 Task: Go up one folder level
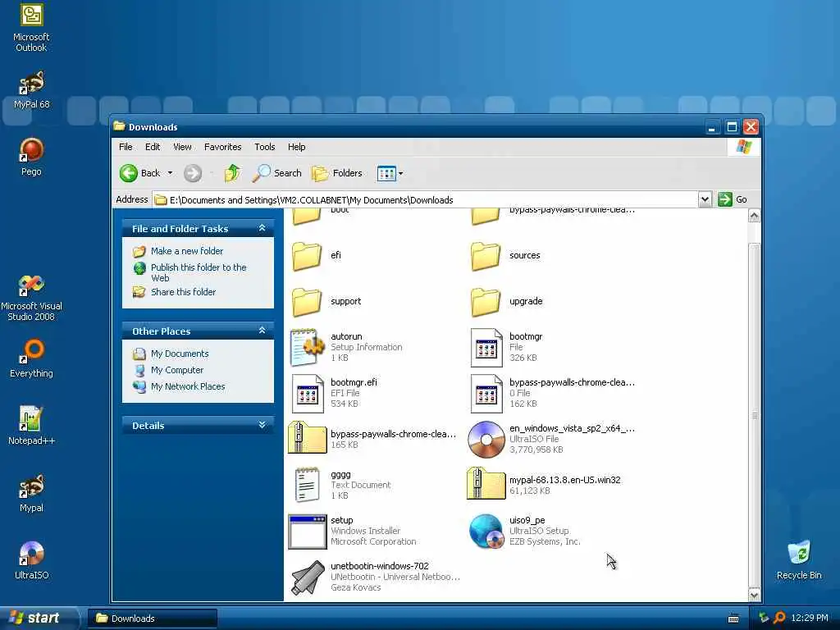232,173
